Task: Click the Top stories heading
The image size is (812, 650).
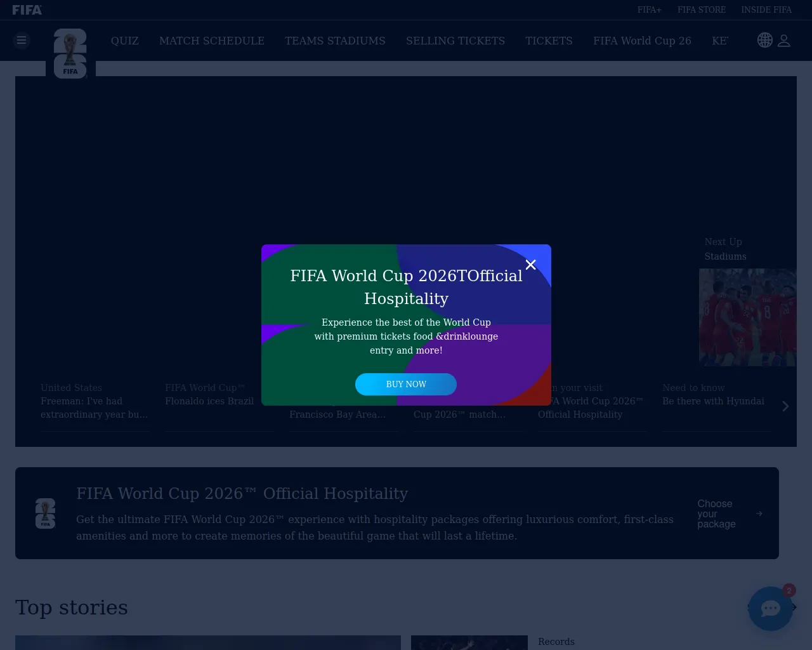Action: point(72,607)
